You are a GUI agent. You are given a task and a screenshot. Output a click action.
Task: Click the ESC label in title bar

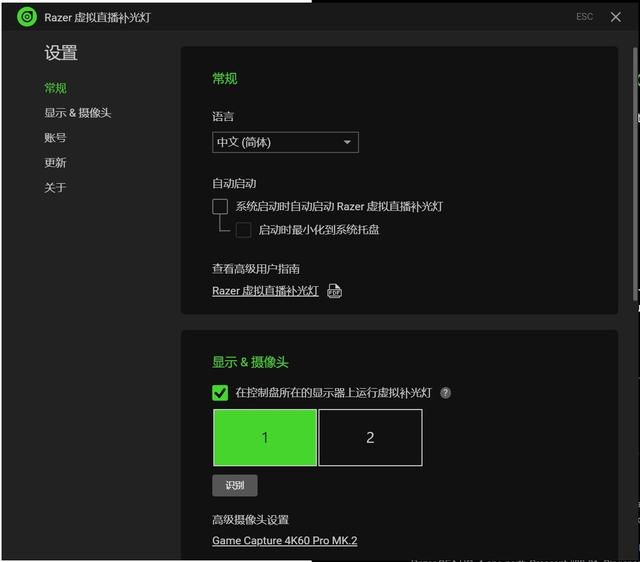coord(584,17)
